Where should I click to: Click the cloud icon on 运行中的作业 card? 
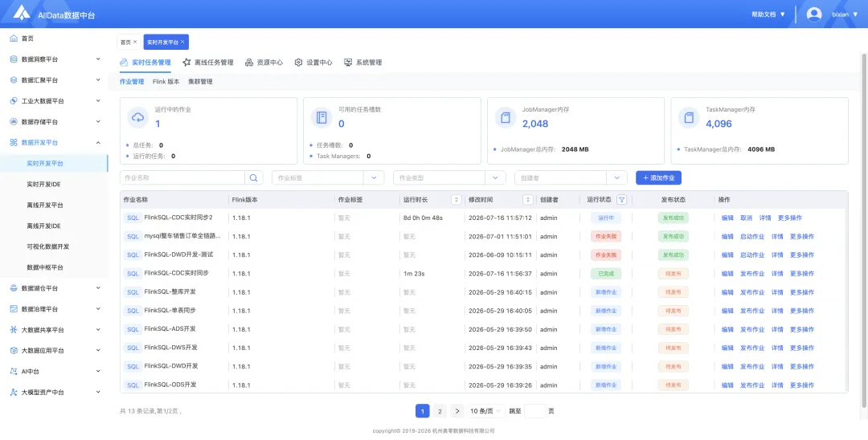pos(138,118)
